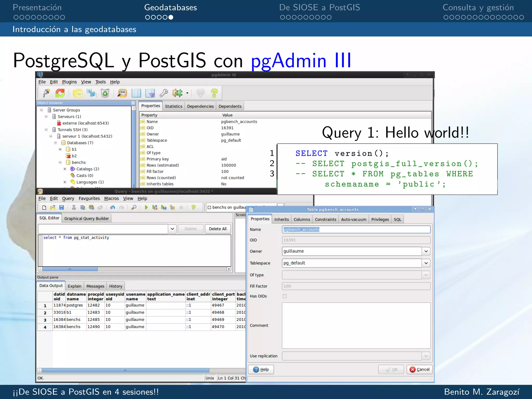The width and height of the screenshot is (532, 399).
Task: Click the Help button in table dialog
Action: pos(261,369)
